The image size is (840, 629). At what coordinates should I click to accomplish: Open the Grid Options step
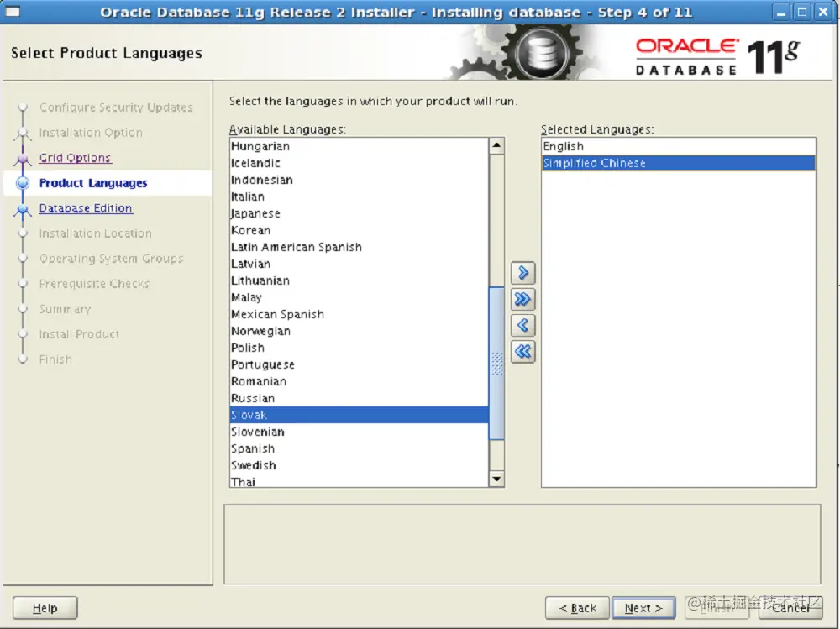click(x=75, y=158)
